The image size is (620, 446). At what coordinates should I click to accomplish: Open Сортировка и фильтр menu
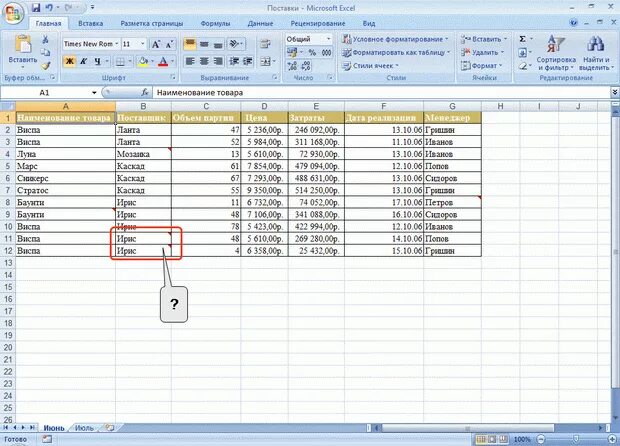click(556, 53)
